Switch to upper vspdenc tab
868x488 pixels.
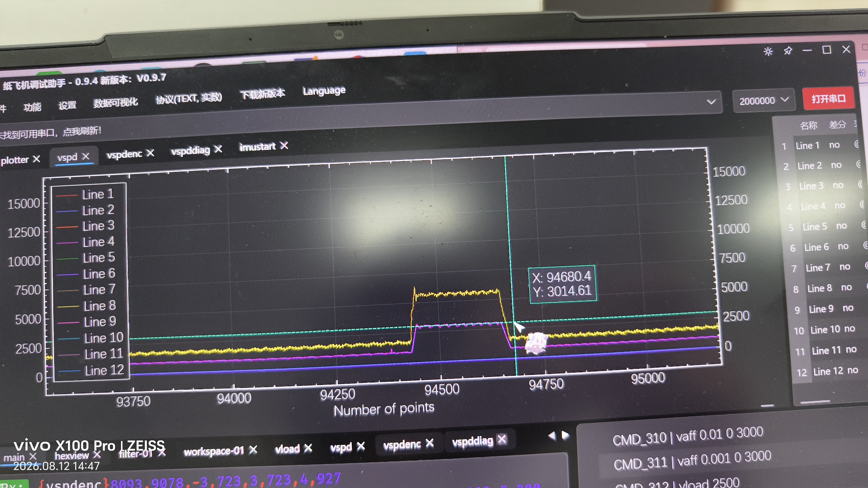click(x=124, y=154)
